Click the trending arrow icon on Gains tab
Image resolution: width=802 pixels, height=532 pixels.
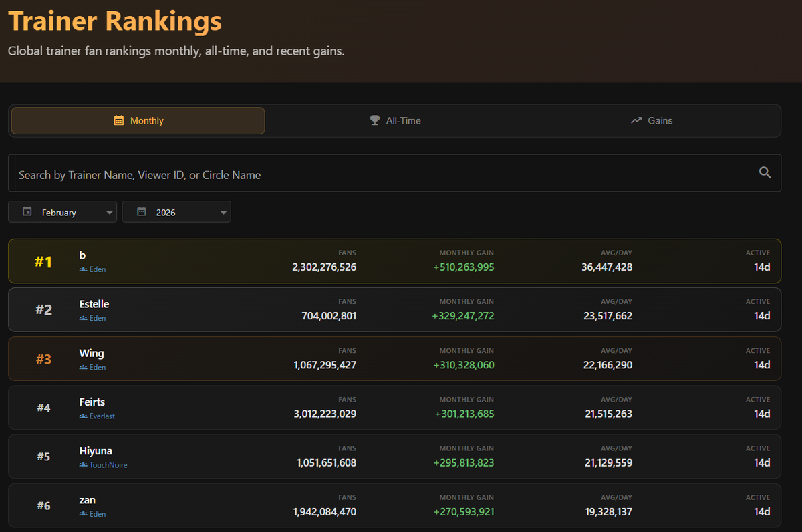tap(636, 121)
